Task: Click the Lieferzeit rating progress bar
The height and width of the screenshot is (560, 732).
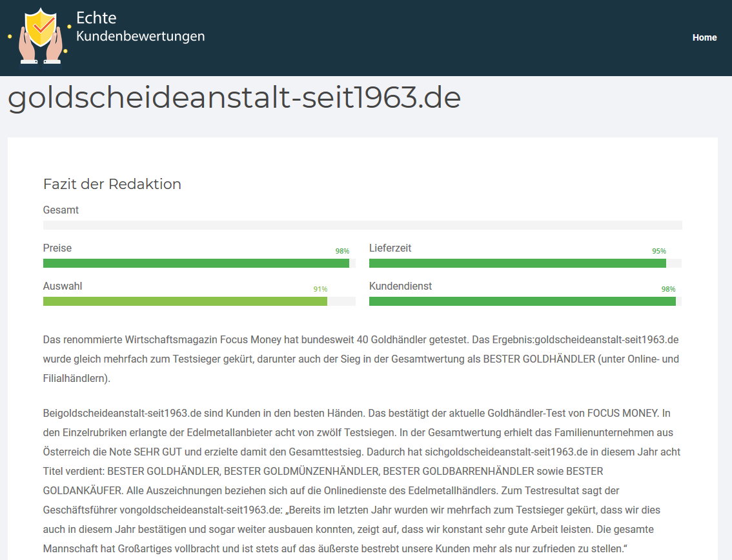Action: (x=525, y=263)
